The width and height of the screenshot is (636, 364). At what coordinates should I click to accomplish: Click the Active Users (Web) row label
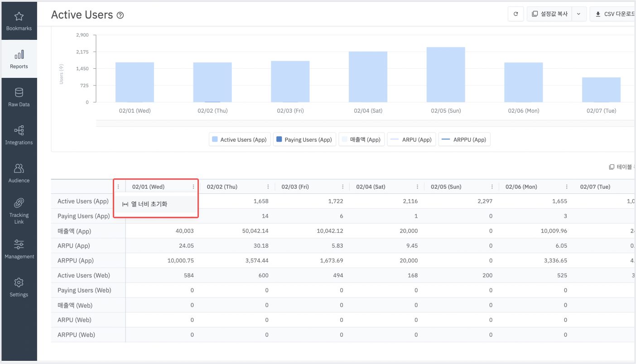pos(84,275)
